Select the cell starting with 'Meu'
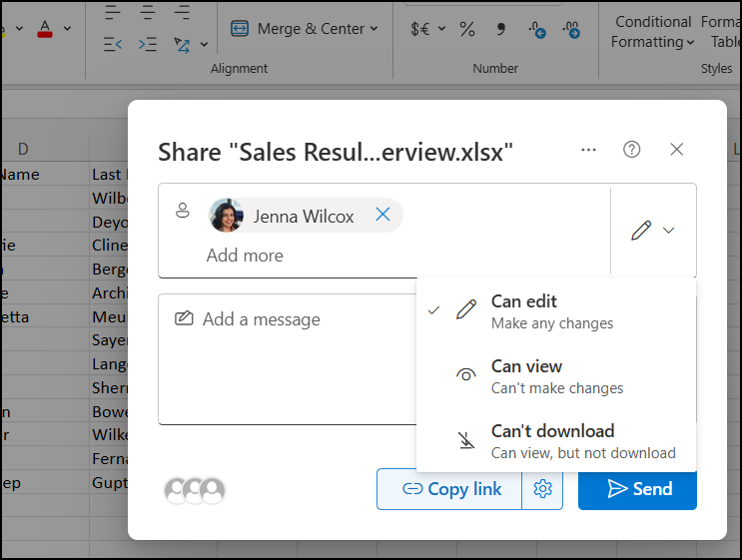742x560 pixels. (x=109, y=316)
